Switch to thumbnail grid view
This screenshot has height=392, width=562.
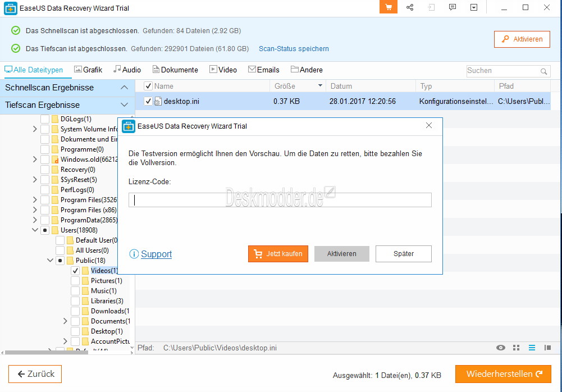[516, 348]
